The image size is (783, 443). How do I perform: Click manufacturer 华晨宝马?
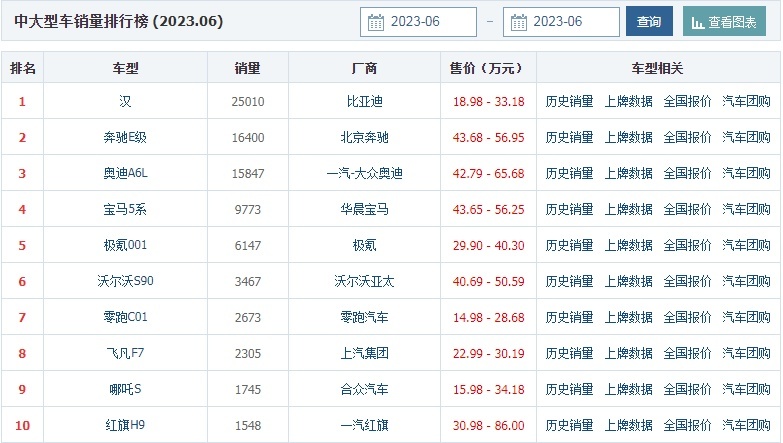[x=365, y=209]
